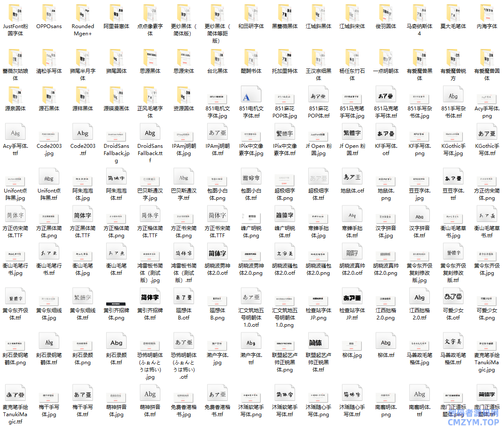Image resolution: width=504 pixels, height=426 pixels.
Task: Select the DroidSansFallback.ttf file
Action: pyautogui.click(x=150, y=133)
